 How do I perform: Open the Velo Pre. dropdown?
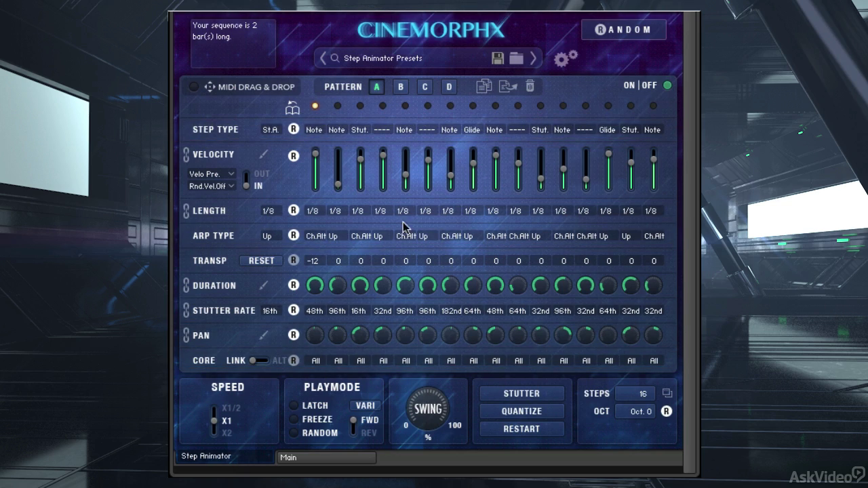[x=212, y=174]
